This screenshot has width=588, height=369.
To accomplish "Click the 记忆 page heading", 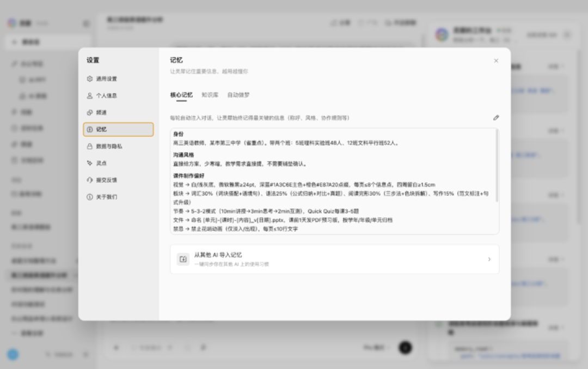I will point(176,60).
